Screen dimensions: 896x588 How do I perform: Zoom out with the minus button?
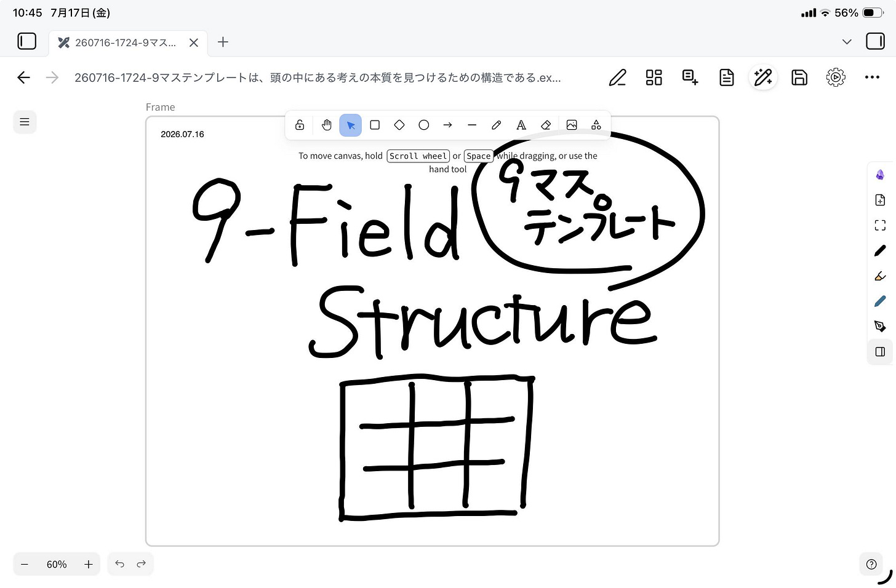coord(25,564)
